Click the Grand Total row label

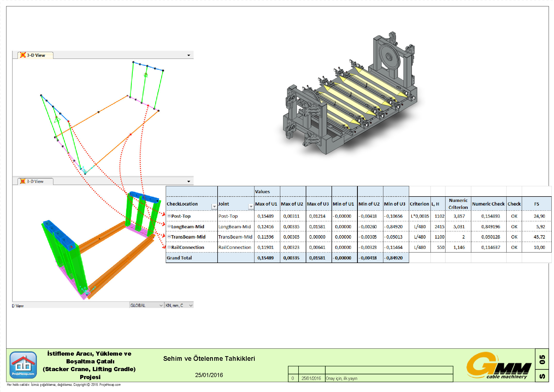coord(179,258)
